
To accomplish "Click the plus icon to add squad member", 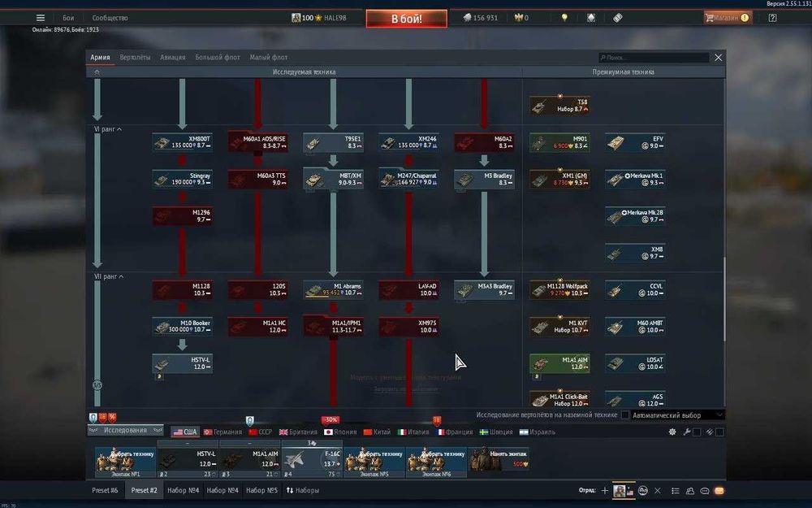I will click(604, 490).
